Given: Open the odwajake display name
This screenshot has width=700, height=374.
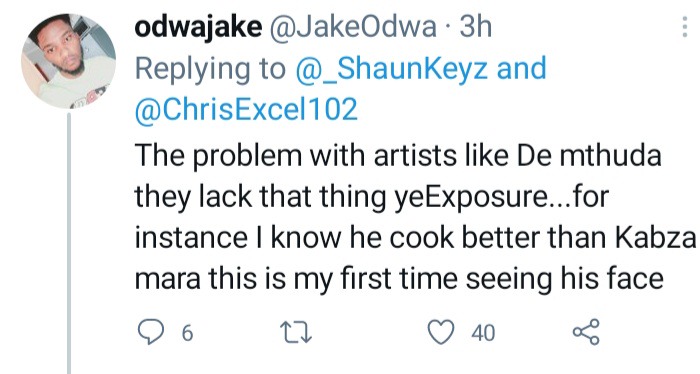Looking at the screenshot, I should [x=198, y=27].
